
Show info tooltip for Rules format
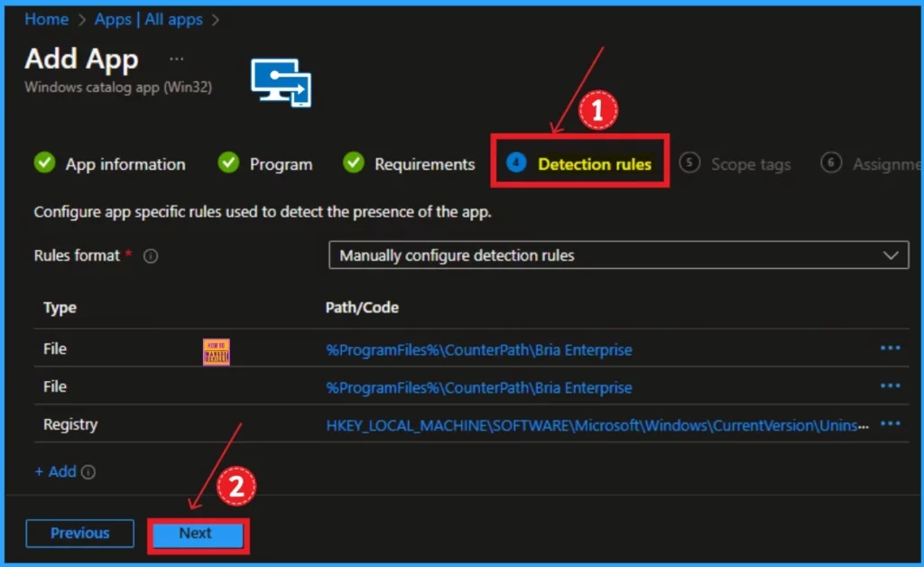point(151,256)
